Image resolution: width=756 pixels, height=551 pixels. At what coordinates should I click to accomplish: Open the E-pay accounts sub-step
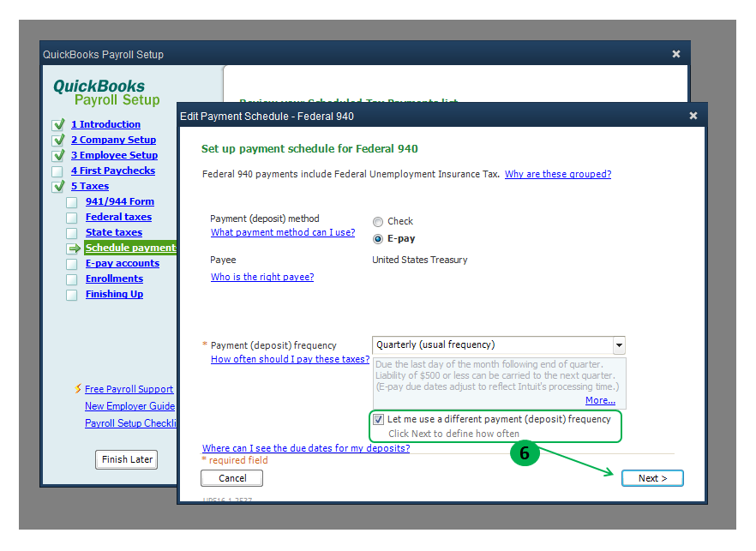pos(123,263)
